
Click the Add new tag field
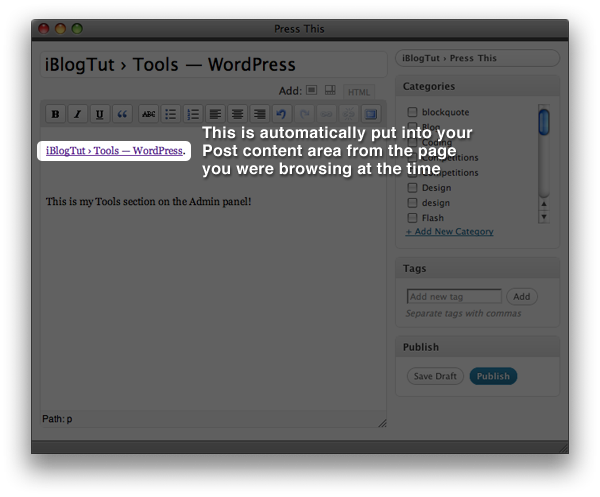[x=454, y=297]
